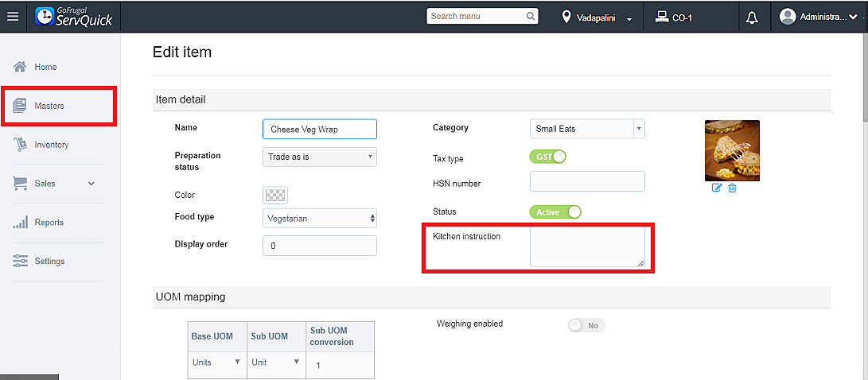Open the Food type dropdown
This screenshot has height=380, width=868.
click(x=319, y=218)
